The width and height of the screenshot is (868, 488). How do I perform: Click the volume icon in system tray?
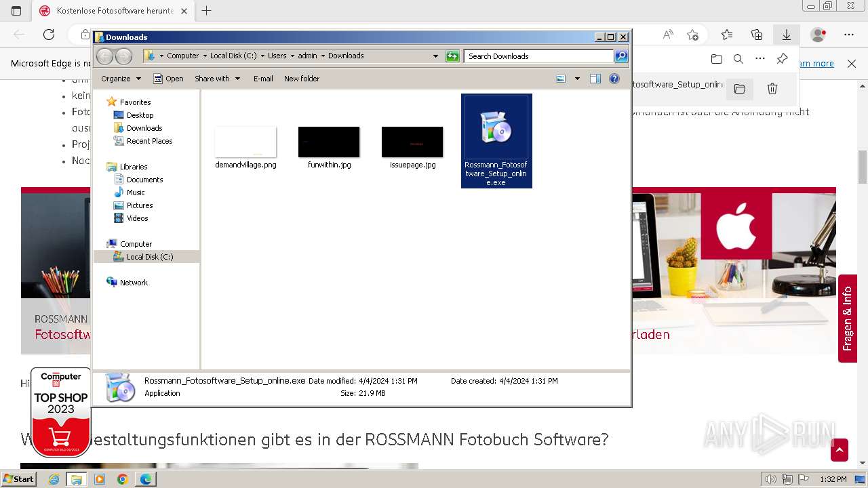[x=771, y=479]
